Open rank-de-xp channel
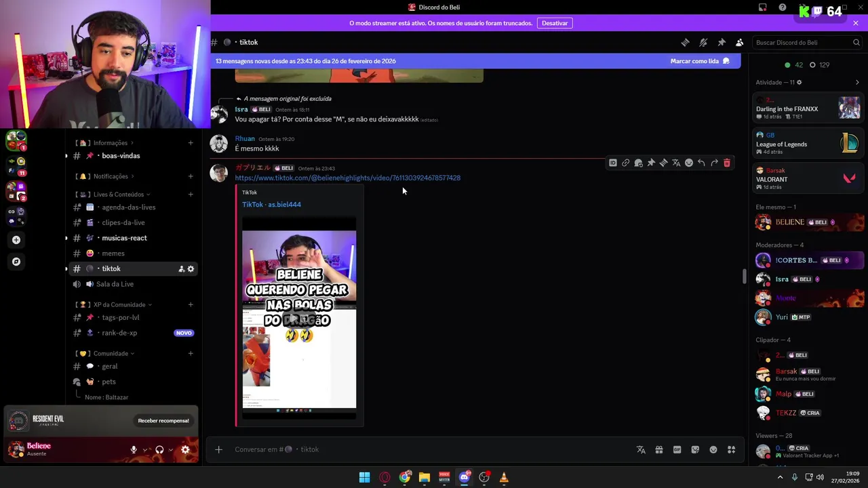This screenshot has height=488, width=868. pos(134,333)
